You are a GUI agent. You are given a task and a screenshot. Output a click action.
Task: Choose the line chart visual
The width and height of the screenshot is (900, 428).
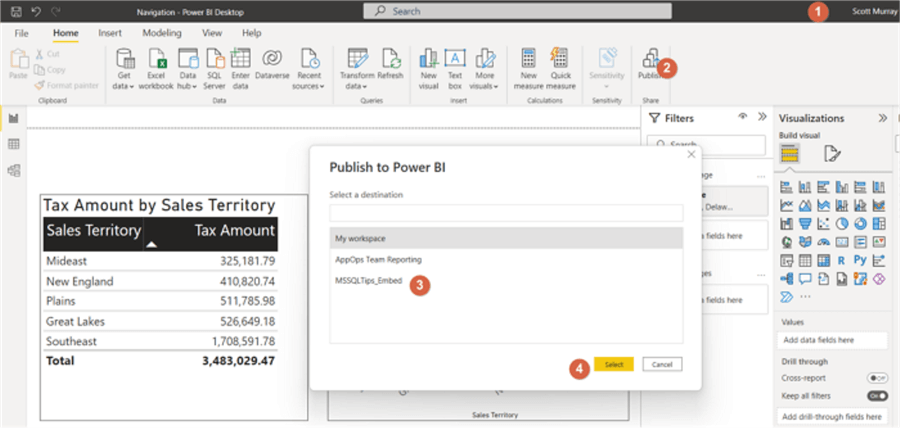point(786,205)
